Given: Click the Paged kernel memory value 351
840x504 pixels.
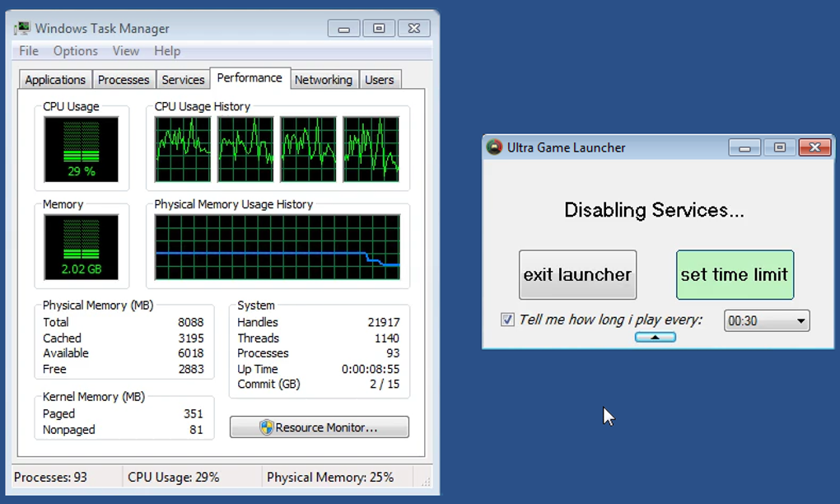Looking at the screenshot, I should [x=193, y=414].
